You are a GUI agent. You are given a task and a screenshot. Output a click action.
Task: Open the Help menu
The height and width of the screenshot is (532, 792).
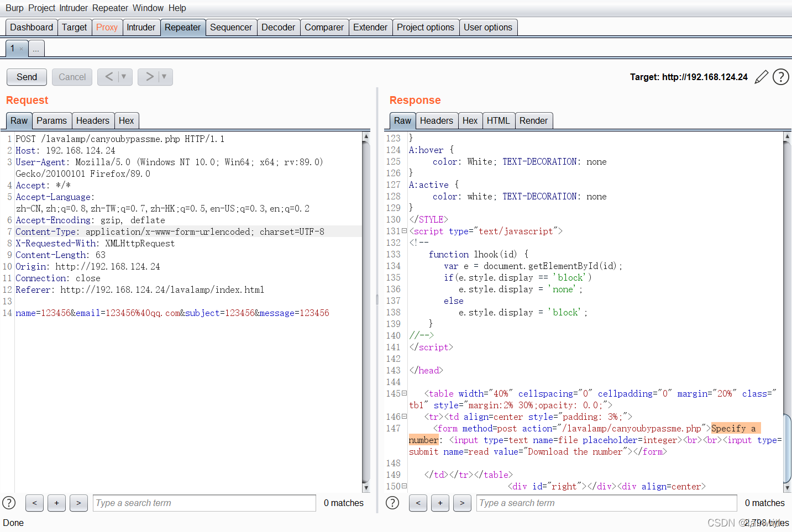(177, 8)
